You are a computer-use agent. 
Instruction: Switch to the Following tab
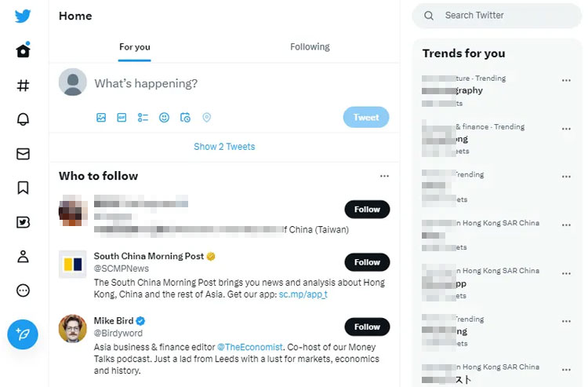tap(310, 47)
